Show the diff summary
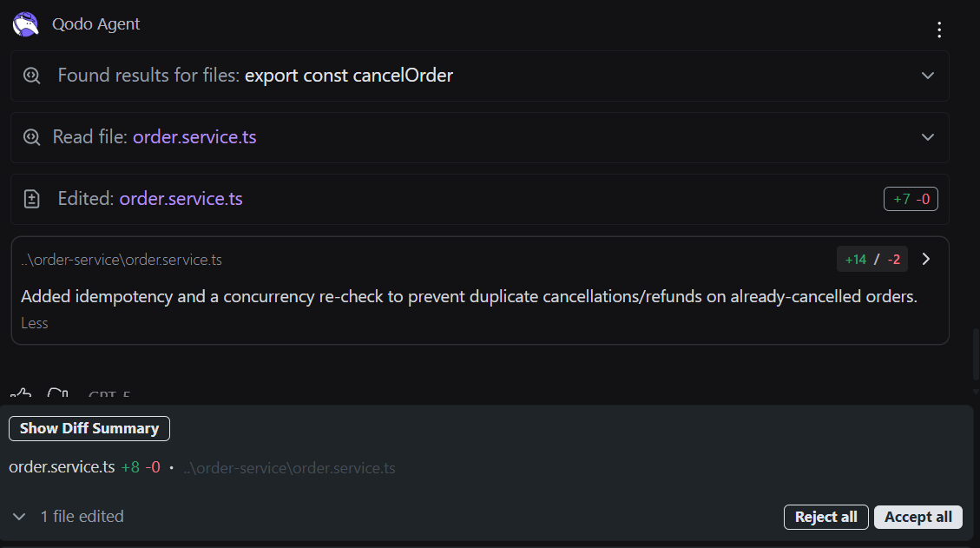 [x=89, y=428]
